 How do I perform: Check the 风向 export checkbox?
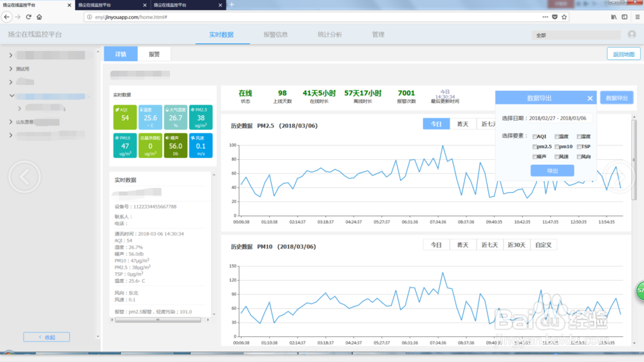[x=579, y=157]
